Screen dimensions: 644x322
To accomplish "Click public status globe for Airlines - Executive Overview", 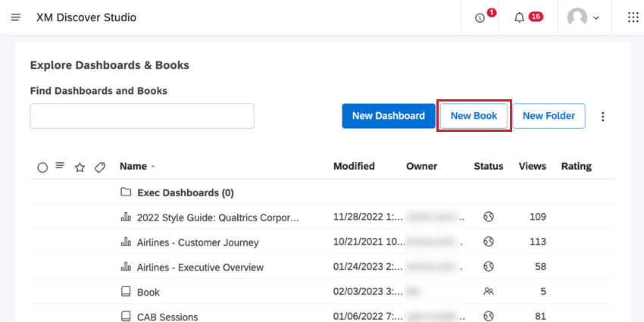I will (x=489, y=267).
